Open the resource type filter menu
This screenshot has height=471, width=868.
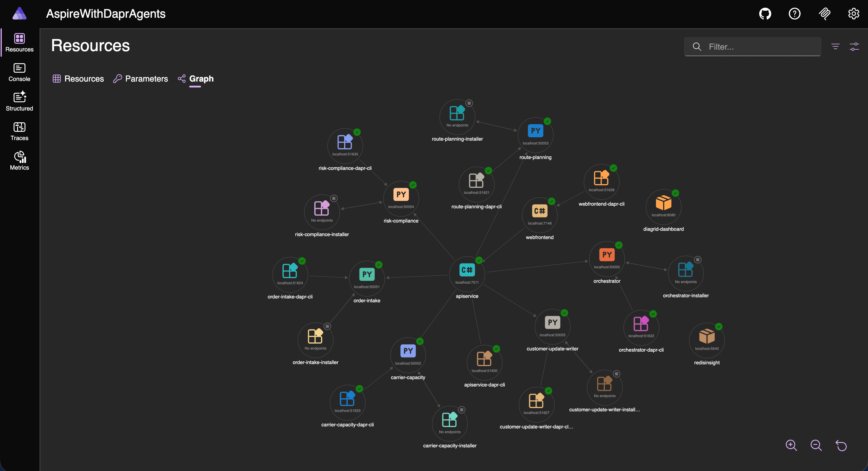coord(835,46)
